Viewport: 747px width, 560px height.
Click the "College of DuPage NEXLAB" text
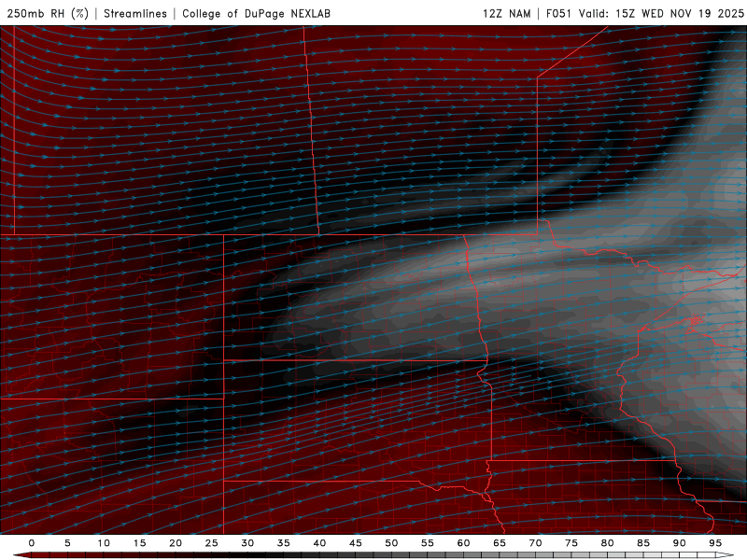tap(256, 13)
